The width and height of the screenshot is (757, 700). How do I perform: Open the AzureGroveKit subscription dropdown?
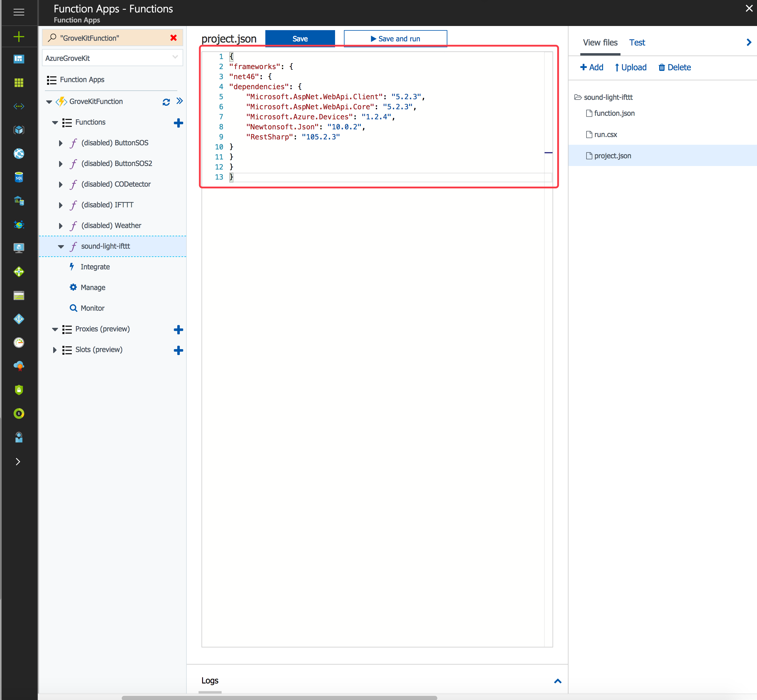click(x=112, y=58)
